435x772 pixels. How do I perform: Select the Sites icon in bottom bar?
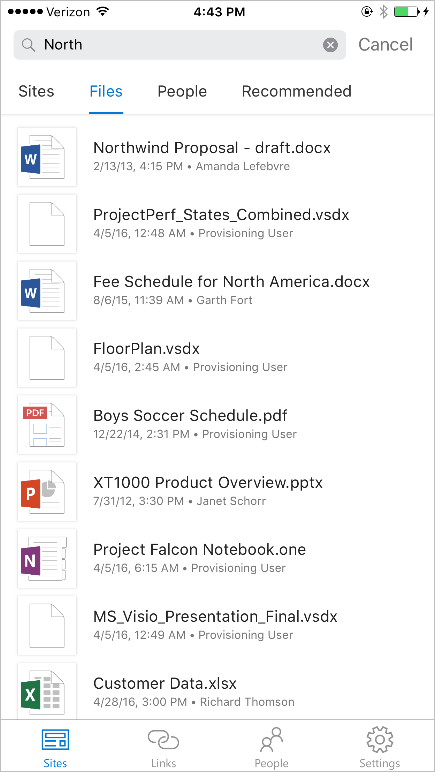click(55, 748)
